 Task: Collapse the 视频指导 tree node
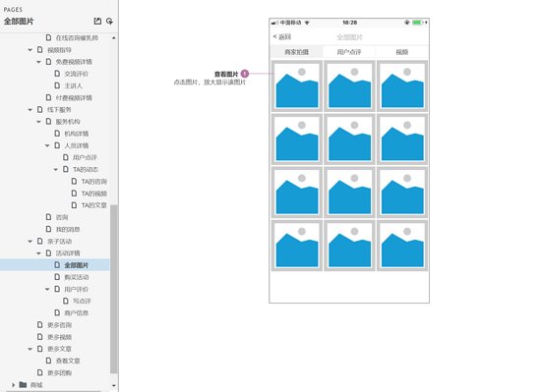[x=30, y=50]
